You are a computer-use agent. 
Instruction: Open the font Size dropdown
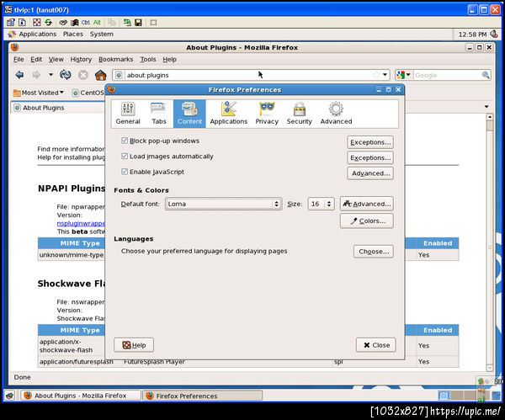point(322,204)
